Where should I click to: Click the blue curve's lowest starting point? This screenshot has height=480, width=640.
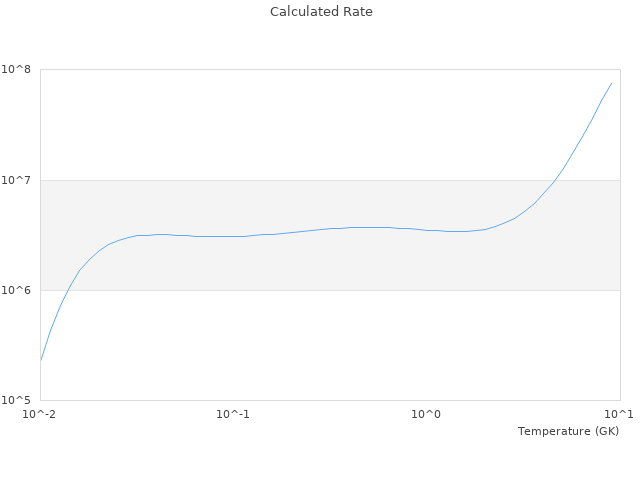(41, 360)
